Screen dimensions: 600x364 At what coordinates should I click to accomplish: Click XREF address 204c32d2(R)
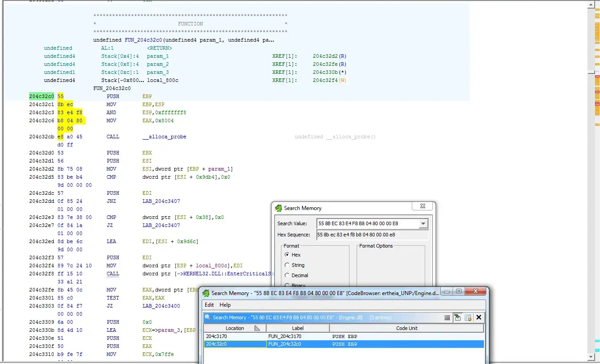tap(329, 56)
